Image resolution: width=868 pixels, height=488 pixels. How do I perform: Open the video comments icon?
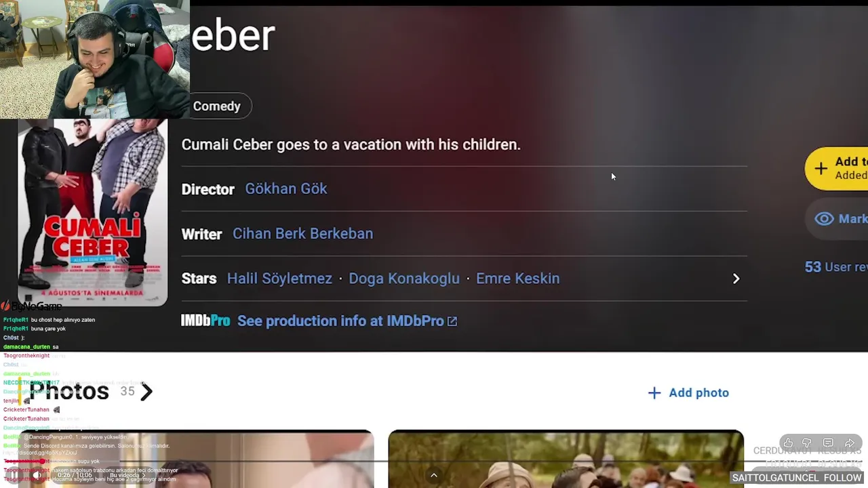click(828, 443)
